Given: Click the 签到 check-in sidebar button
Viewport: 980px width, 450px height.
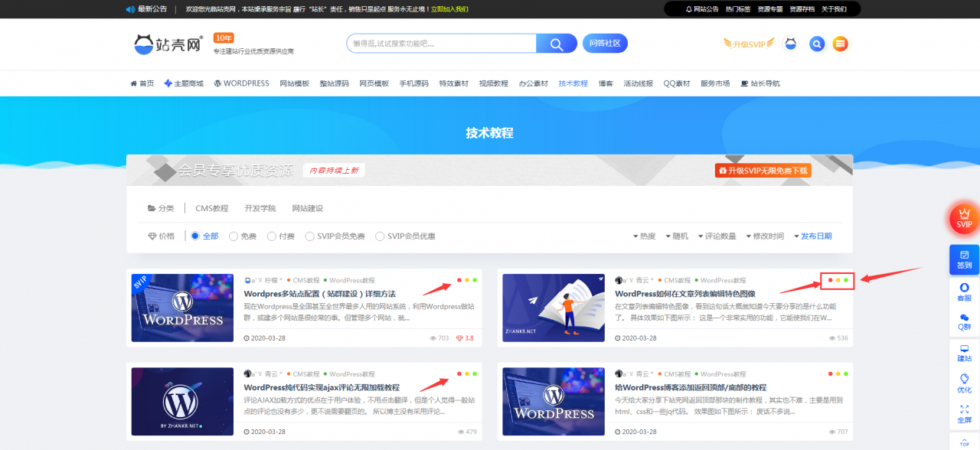Looking at the screenshot, I should pos(964,259).
